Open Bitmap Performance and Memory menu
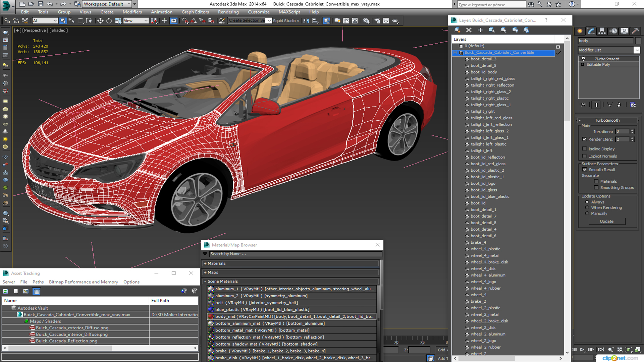Screen dimensions: 644x362 point(84,282)
